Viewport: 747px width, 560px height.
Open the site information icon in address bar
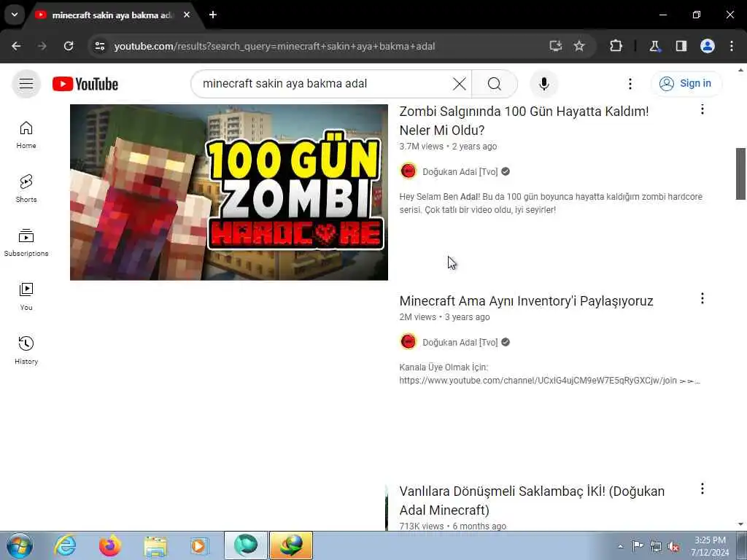pos(100,46)
